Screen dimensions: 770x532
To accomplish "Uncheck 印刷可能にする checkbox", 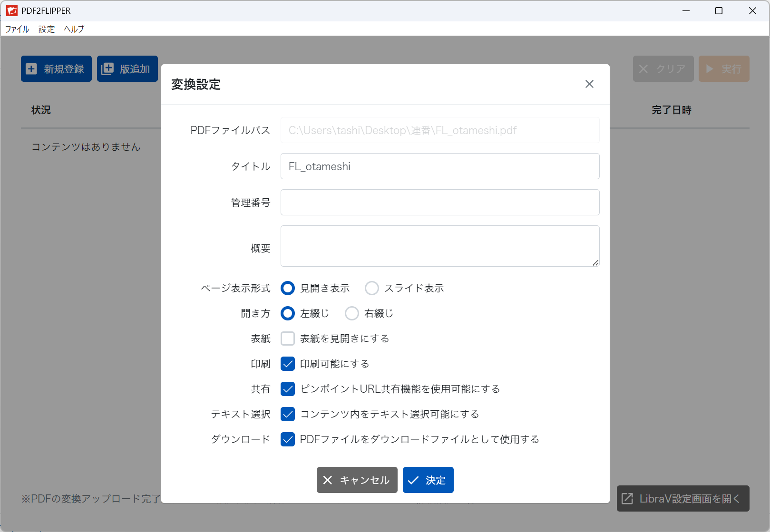I will [x=288, y=364].
